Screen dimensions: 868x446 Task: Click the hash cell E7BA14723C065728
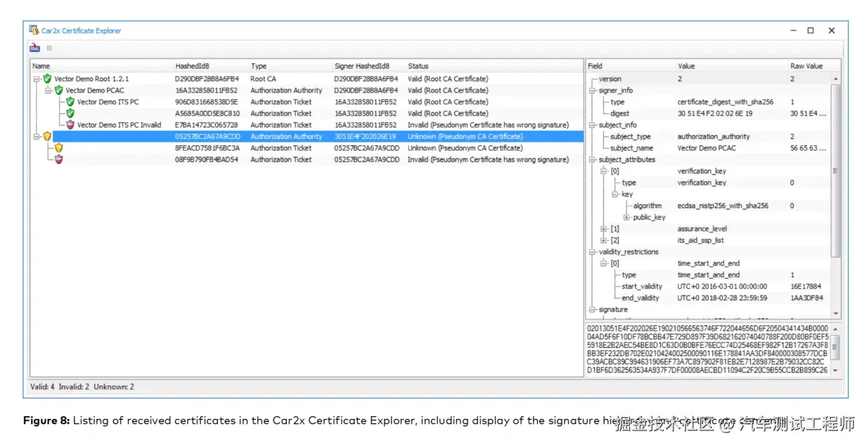(x=206, y=125)
